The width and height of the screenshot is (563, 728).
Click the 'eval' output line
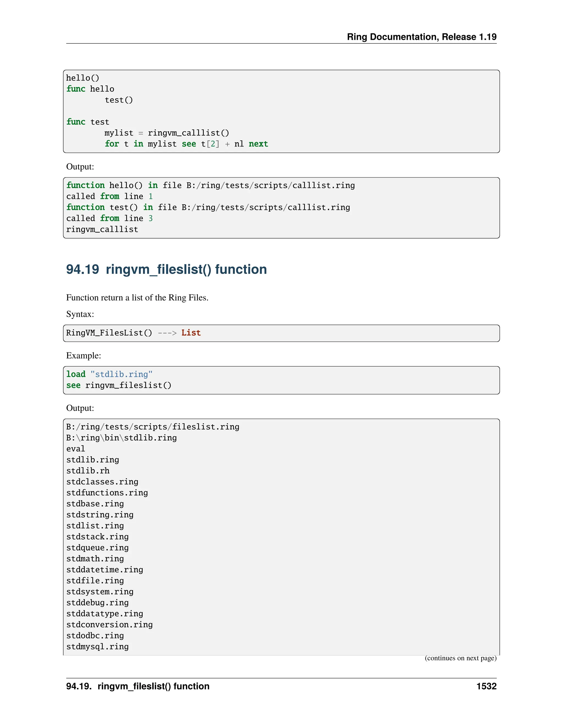pos(76,449)
